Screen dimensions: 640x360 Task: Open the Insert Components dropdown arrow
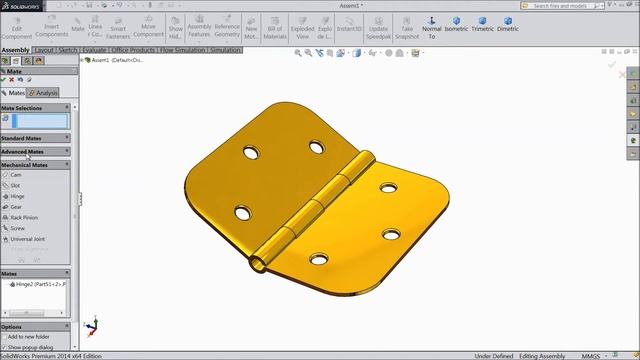(51, 41)
